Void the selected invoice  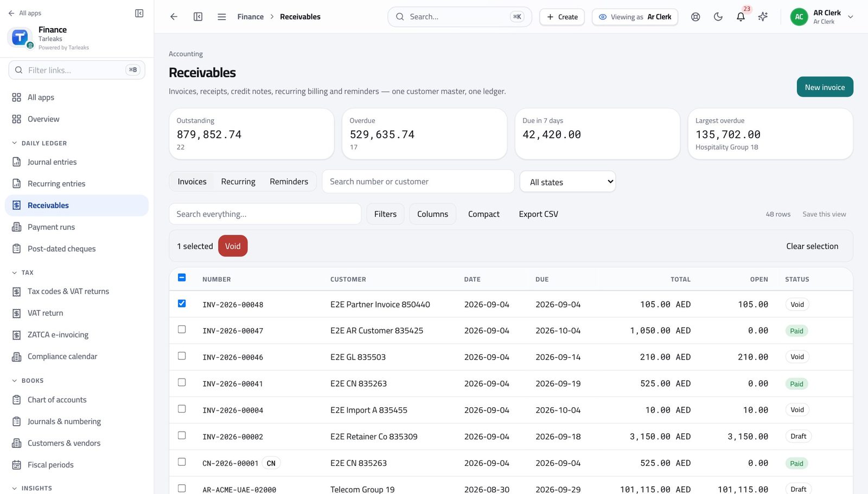click(x=233, y=246)
